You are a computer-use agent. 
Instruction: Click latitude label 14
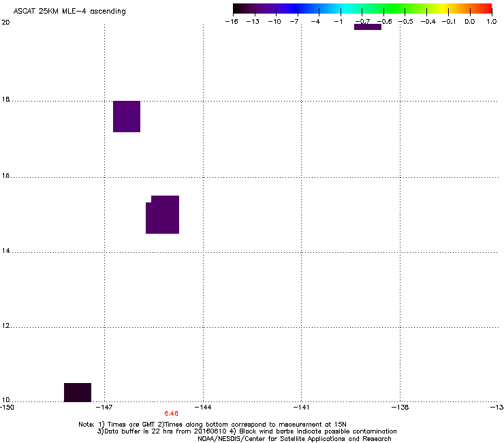click(5, 251)
